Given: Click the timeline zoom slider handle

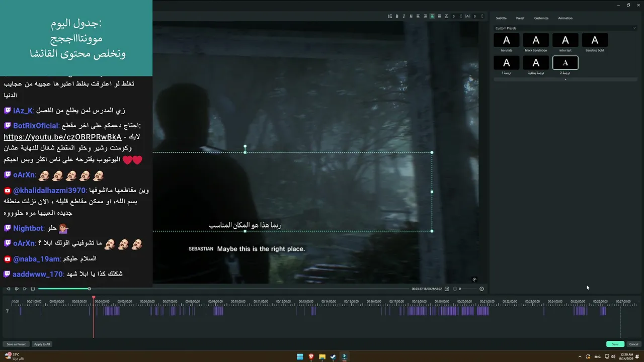Looking at the screenshot, I should tap(459, 289).
